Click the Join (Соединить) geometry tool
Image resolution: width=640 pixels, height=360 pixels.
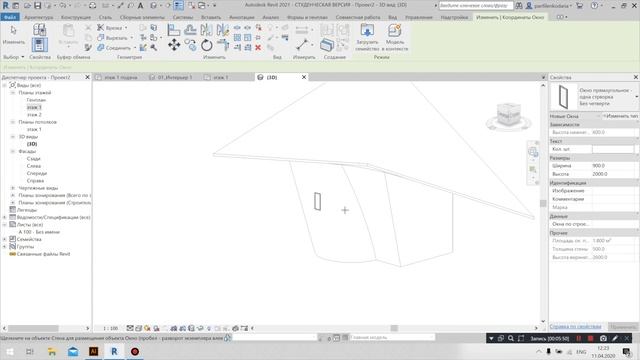point(116,48)
